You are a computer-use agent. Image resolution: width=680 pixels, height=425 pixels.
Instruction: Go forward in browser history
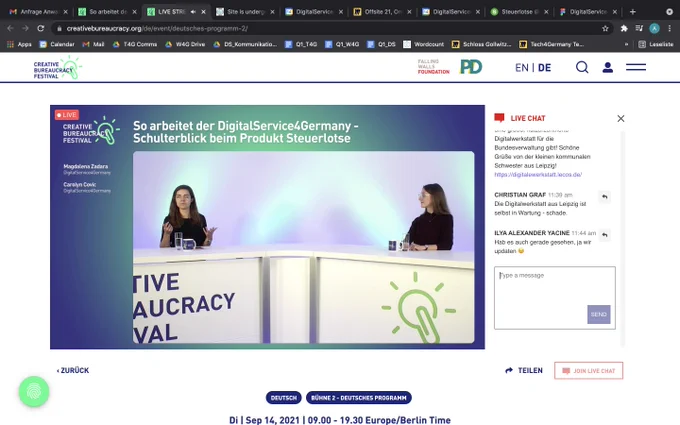tap(25, 28)
